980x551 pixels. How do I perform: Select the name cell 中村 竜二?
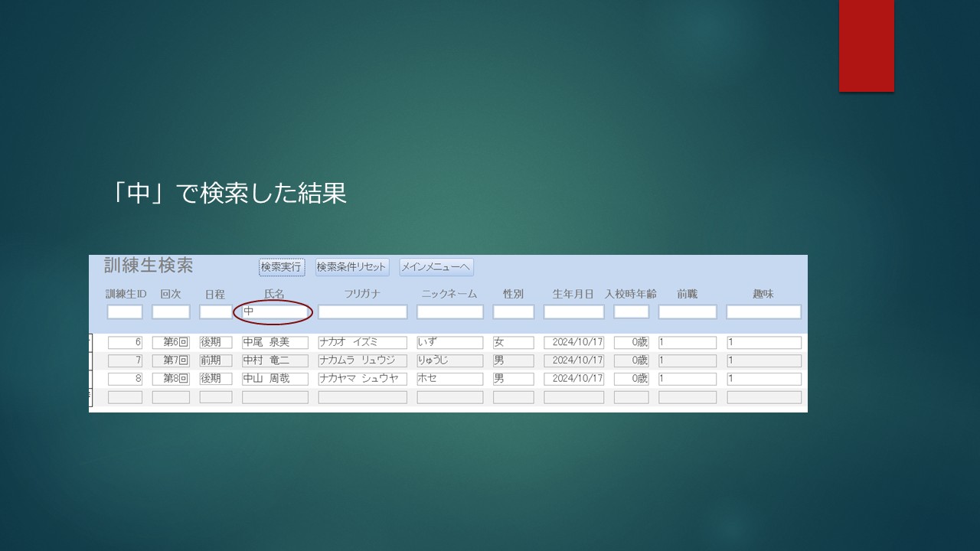[x=275, y=360]
